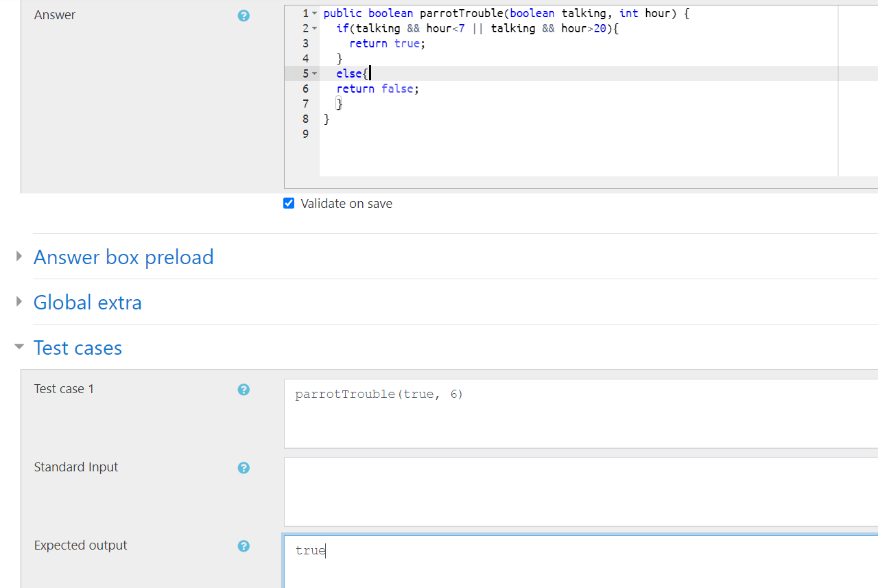Open help icon next to Standard Input
878x588 pixels.
click(244, 468)
